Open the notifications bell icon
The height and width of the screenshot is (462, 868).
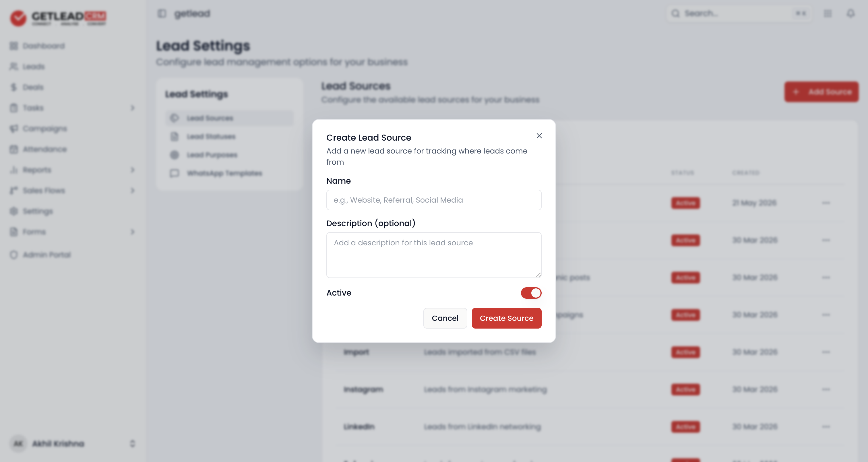coord(850,13)
